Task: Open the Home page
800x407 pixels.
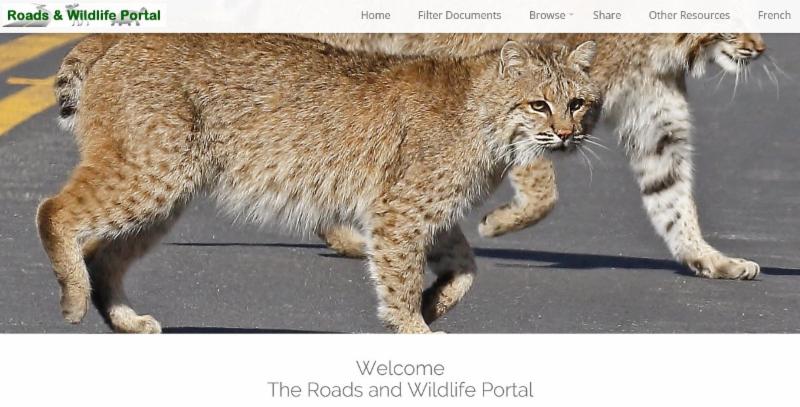Action: point(375,15)
